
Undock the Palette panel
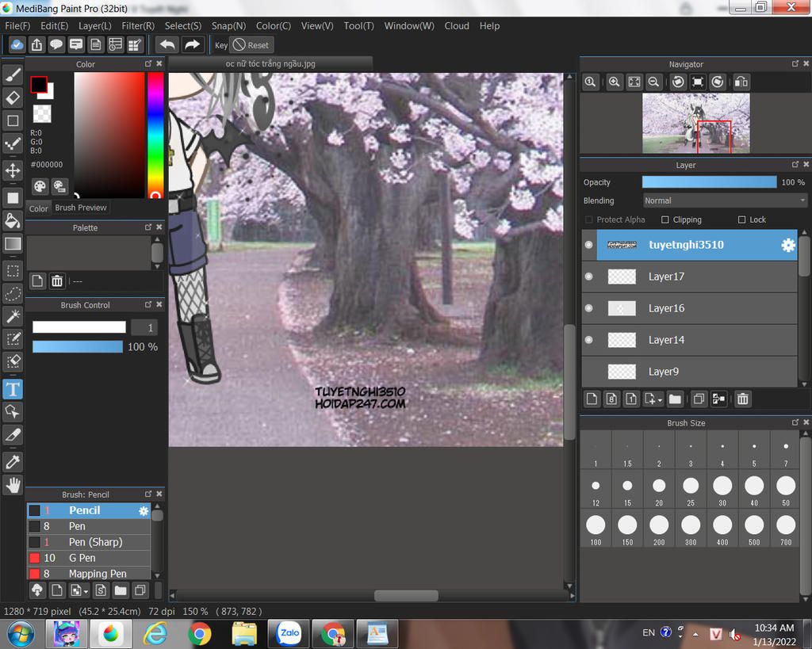pos(148,227)
